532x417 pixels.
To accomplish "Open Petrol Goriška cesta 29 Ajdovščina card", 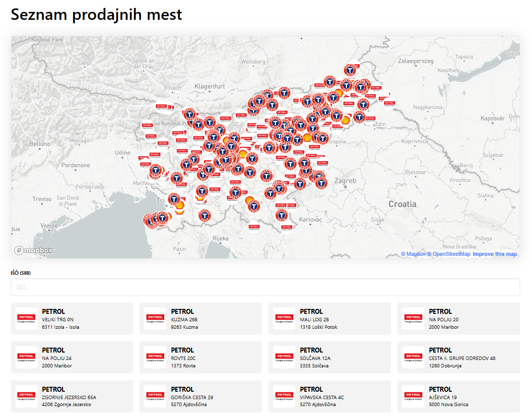I will tap(200, 396).
